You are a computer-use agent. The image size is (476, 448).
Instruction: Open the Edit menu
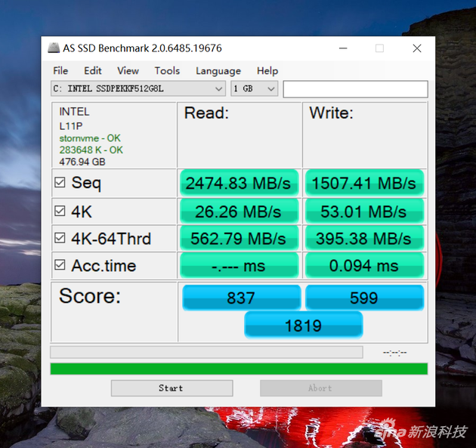[x=93, y=71]
